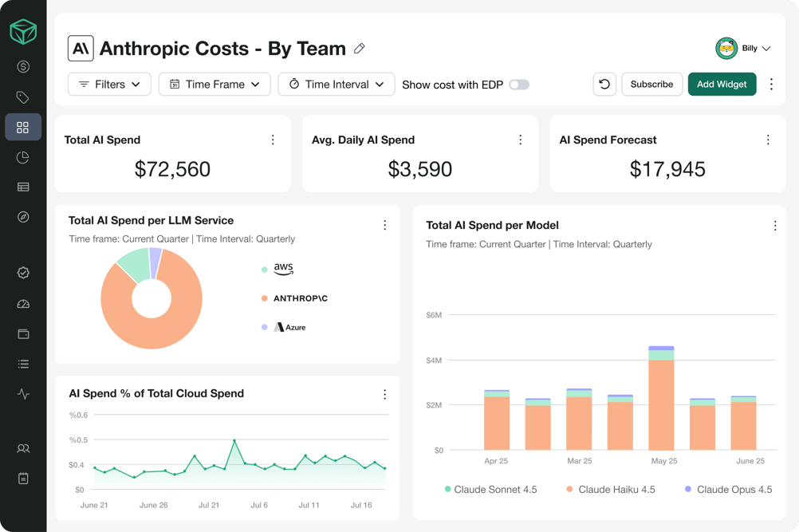This screenshot has width=799, height=532.
Task: Click the Add Widget button
Action: [x=722, y=84]
